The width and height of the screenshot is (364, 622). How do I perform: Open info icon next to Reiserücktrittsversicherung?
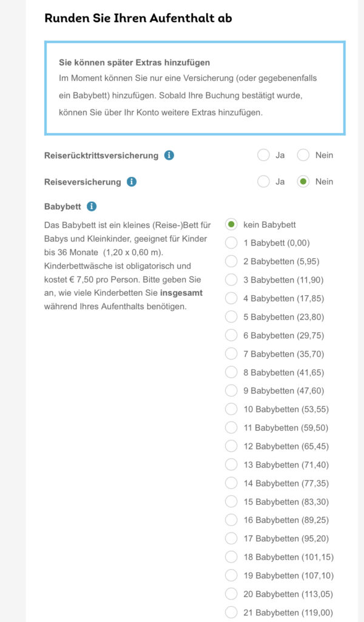pos(169,155)
